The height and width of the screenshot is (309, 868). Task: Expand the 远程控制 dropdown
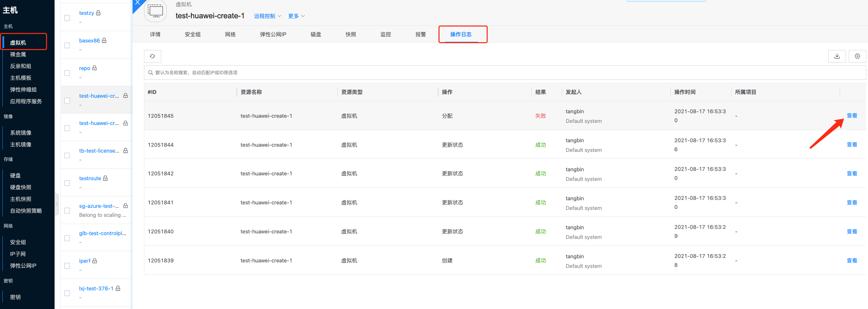tap(268, 16)
